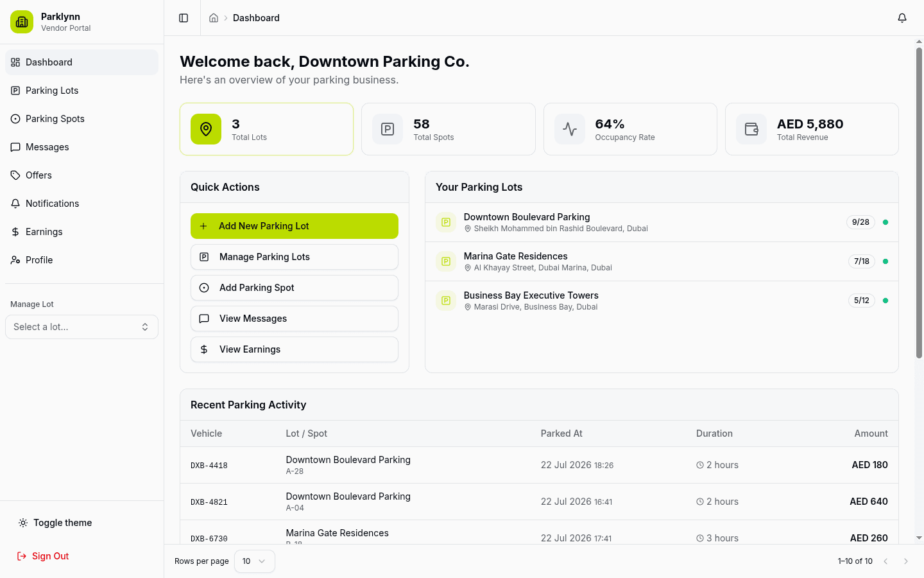This screenshot has height=578, width=924.
Task: Click the 7/18 occupancy badge
Action: [862, 261]
